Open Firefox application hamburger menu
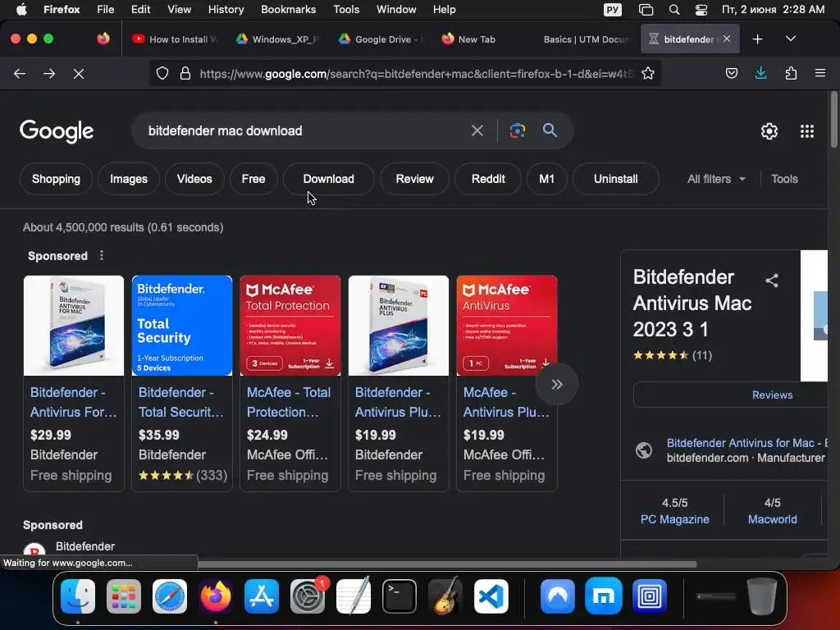 [820, 73]
